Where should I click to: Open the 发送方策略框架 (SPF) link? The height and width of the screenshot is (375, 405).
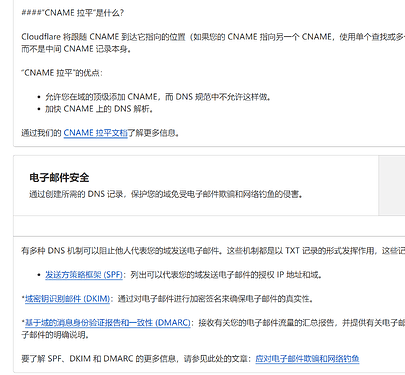click(x=84, y=275)
